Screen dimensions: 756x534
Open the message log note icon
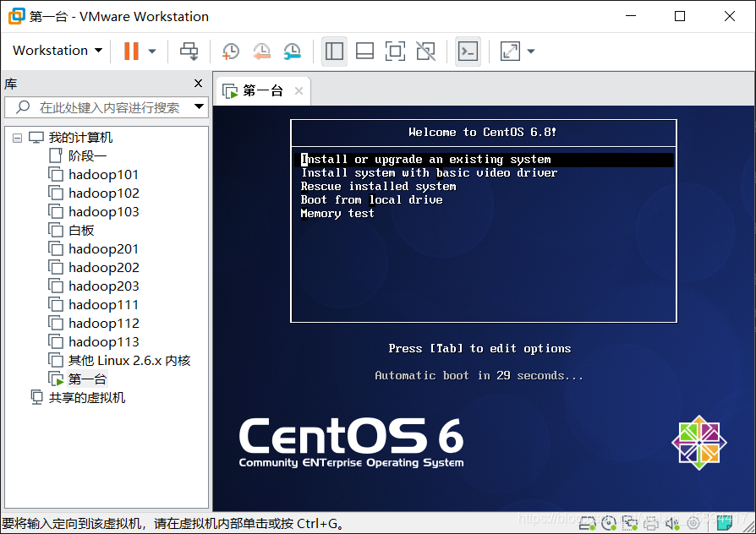[726, 522]
